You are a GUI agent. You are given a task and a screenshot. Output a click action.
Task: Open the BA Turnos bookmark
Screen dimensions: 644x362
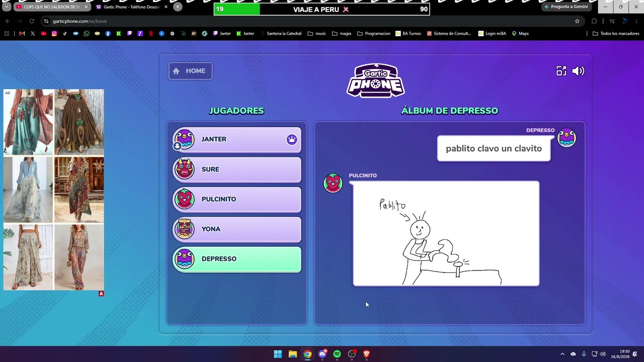coord(408,34)
